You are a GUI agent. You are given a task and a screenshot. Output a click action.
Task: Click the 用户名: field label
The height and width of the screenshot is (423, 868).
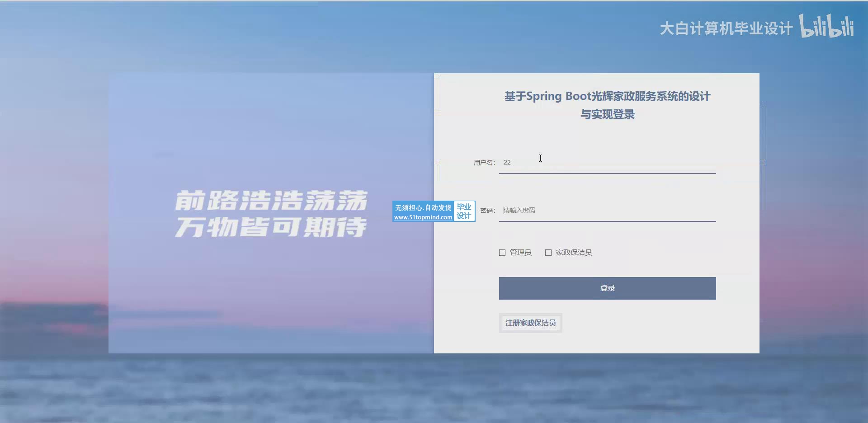click(x=485, y=163)
